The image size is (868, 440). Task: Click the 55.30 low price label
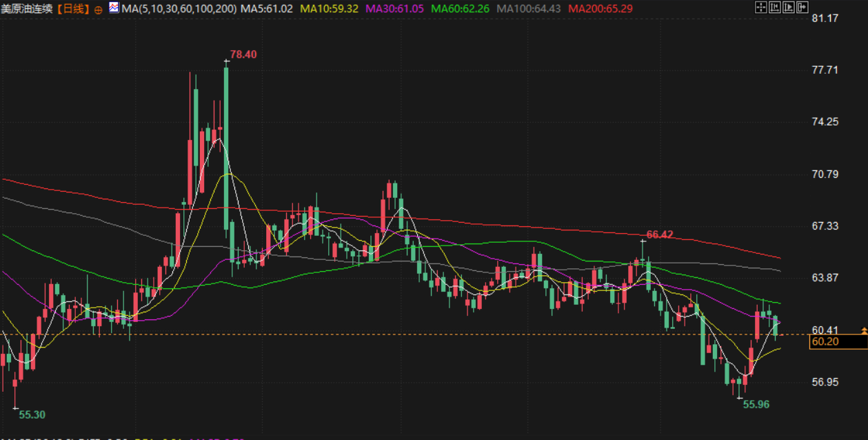pos(32,414)
